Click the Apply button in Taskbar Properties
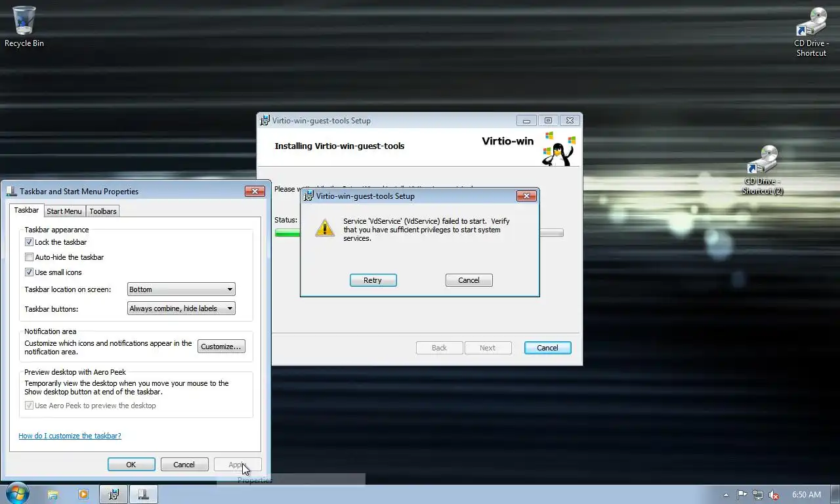 coord(238,465)
